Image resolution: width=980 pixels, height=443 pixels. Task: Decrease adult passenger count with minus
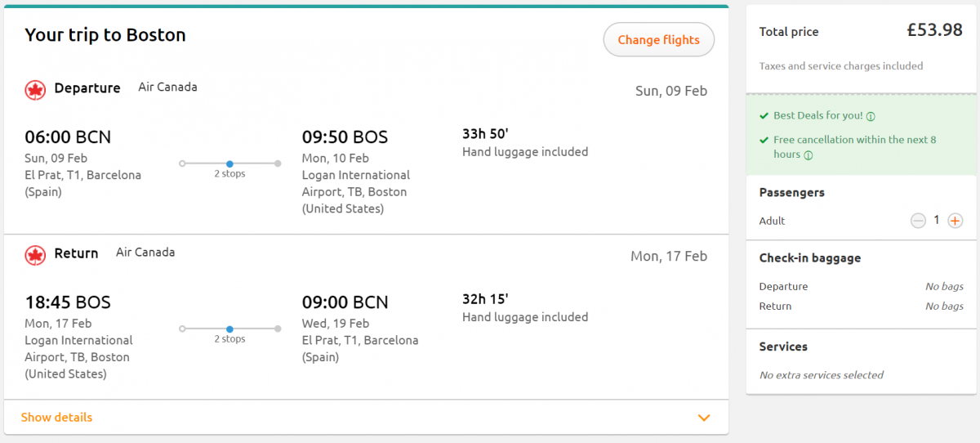point(918,221)
